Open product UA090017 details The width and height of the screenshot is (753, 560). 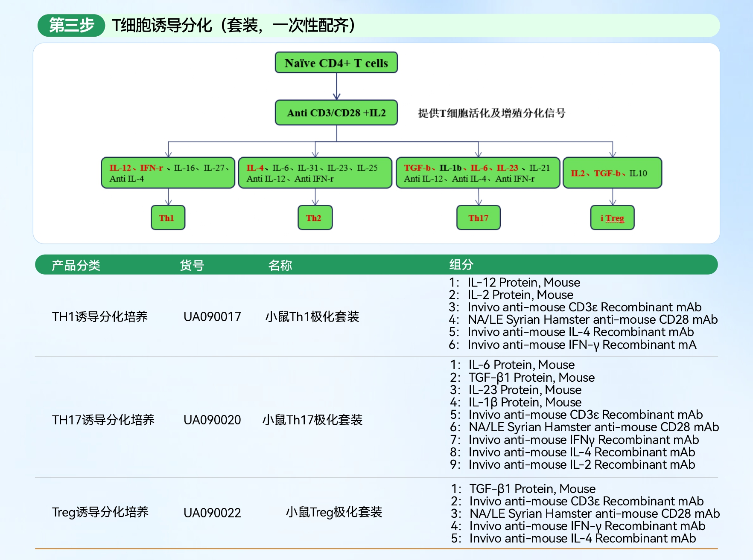tap(212, 316)
